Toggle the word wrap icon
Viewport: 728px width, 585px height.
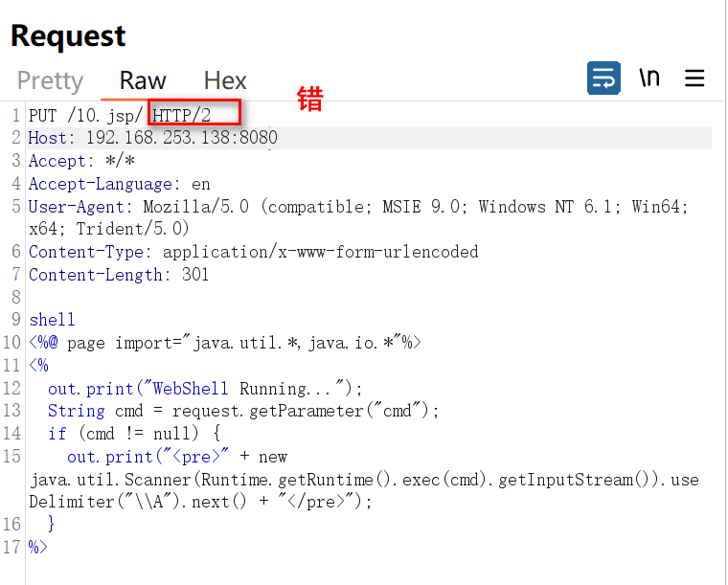[x=603, y=78]
